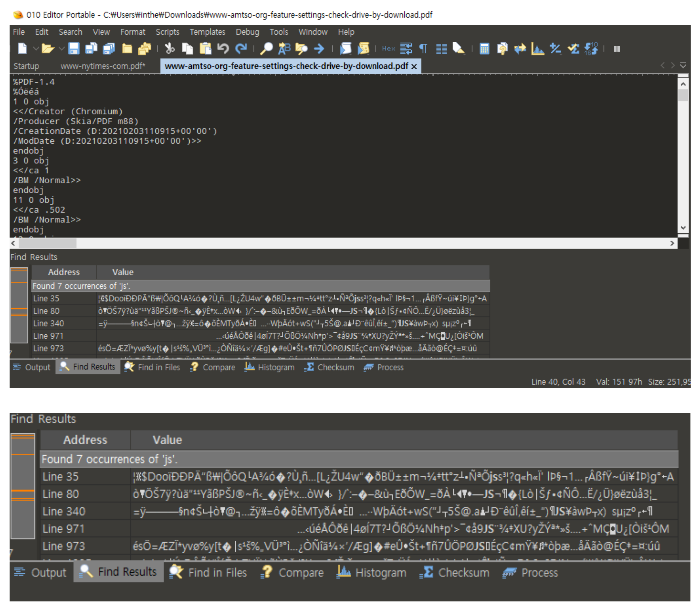This screenshot has width=700, height=612.
Task: Click the Save file floppy icon
Action: point(73,49)
